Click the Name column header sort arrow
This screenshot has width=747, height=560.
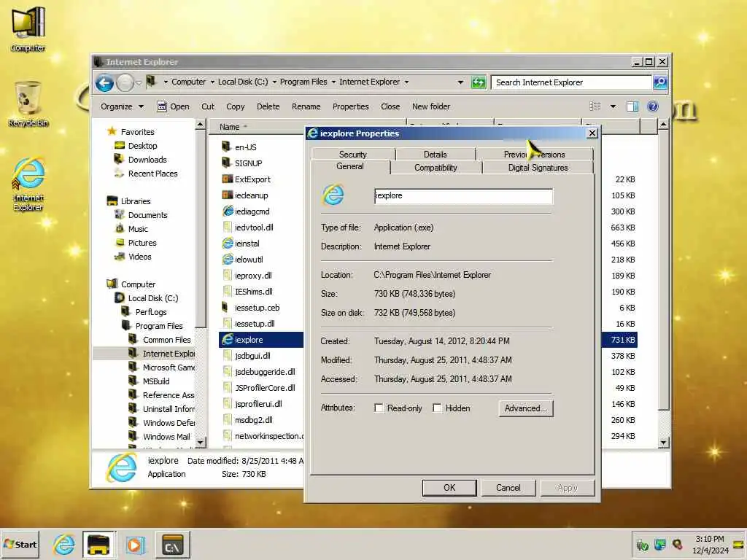coord(245,126)
